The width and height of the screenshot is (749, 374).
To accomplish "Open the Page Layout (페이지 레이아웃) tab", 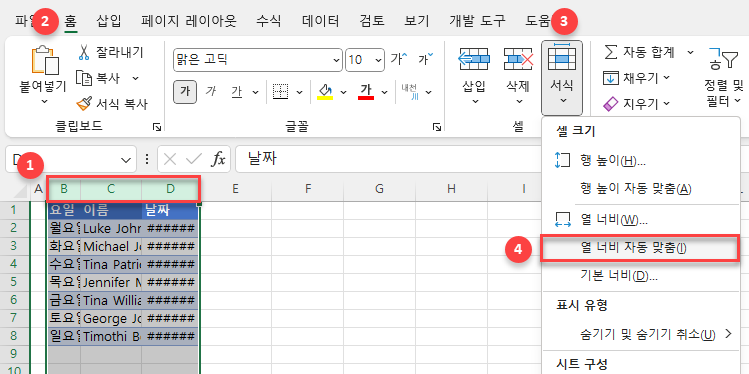I will (189, 21).
